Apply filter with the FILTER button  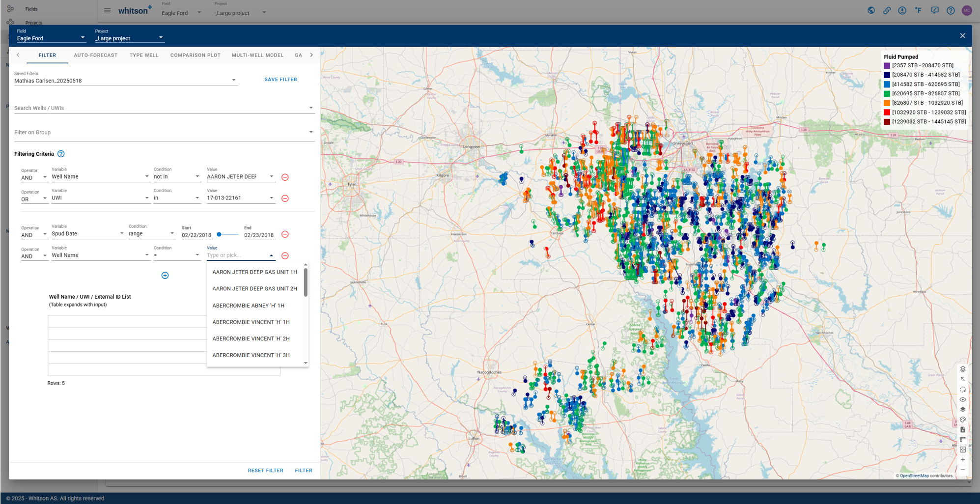click(x=304, y=471)
